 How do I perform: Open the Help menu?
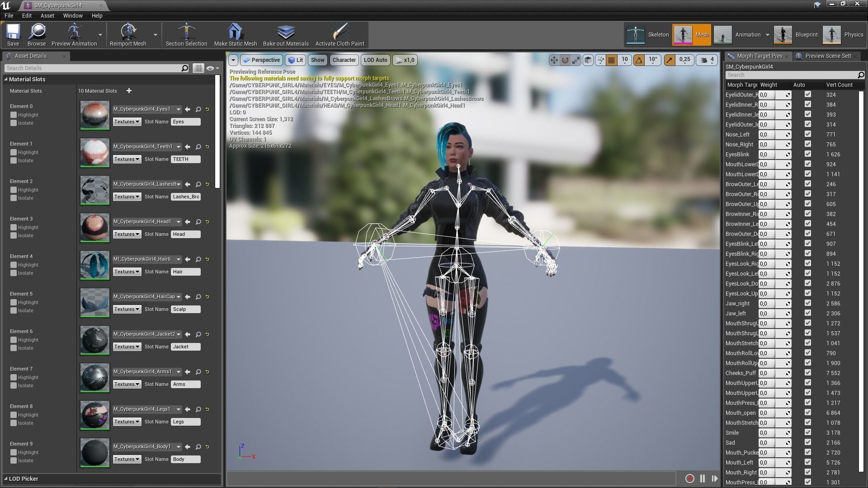click(97, 15)
